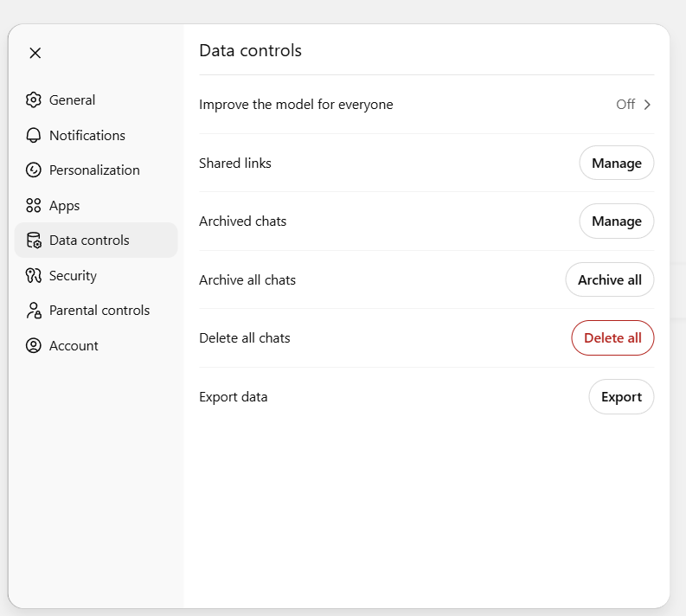Click the Delete all chats label

pyautogui.click(x=245, y=337)
